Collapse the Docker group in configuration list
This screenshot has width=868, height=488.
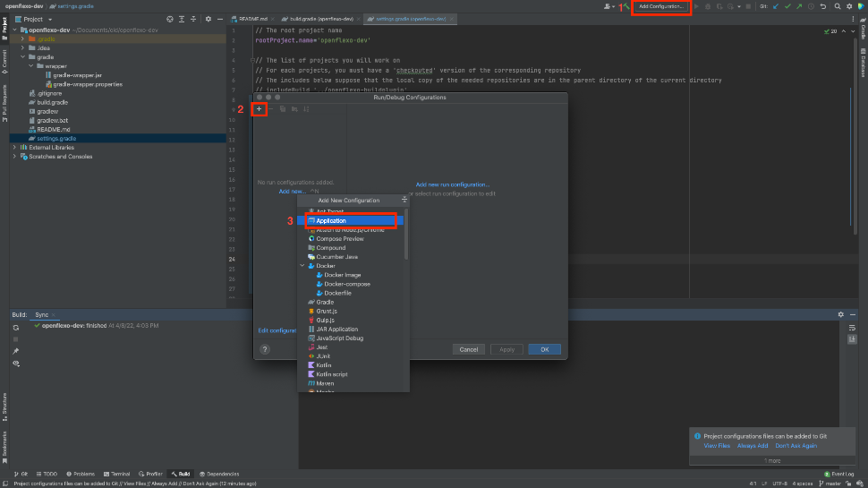click(302, 266)
